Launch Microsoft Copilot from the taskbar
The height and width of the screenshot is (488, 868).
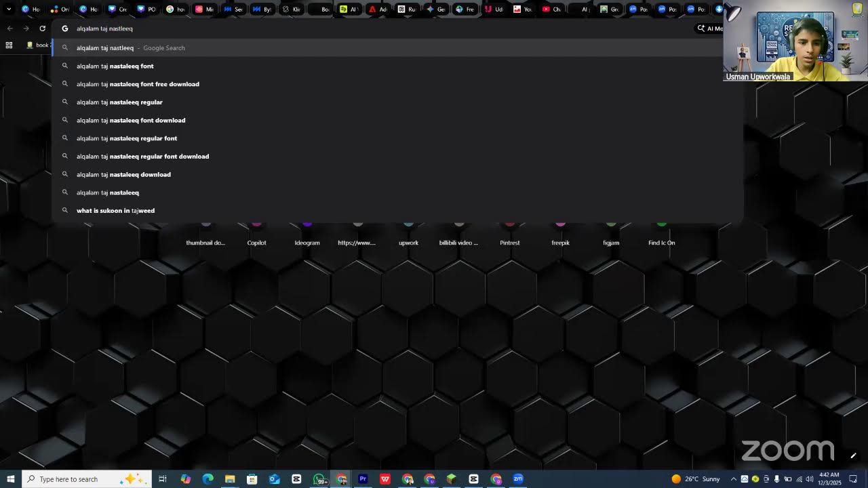click(x=186, y=479)
